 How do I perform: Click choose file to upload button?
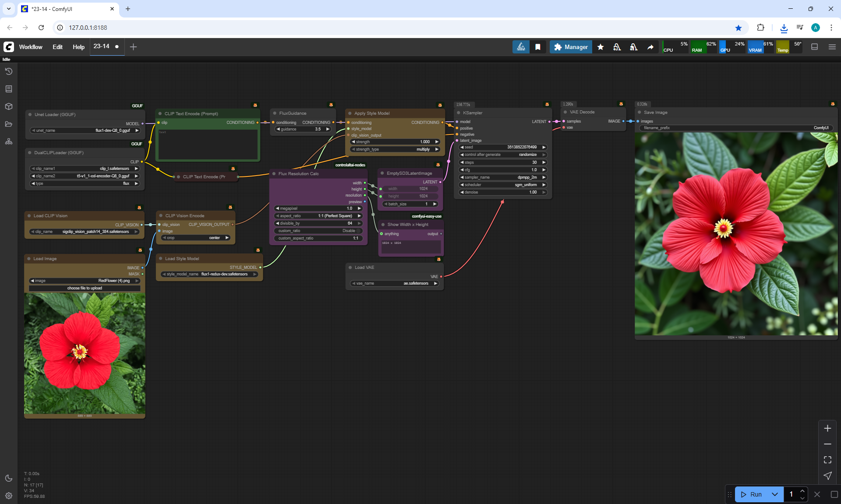(85, 288)
